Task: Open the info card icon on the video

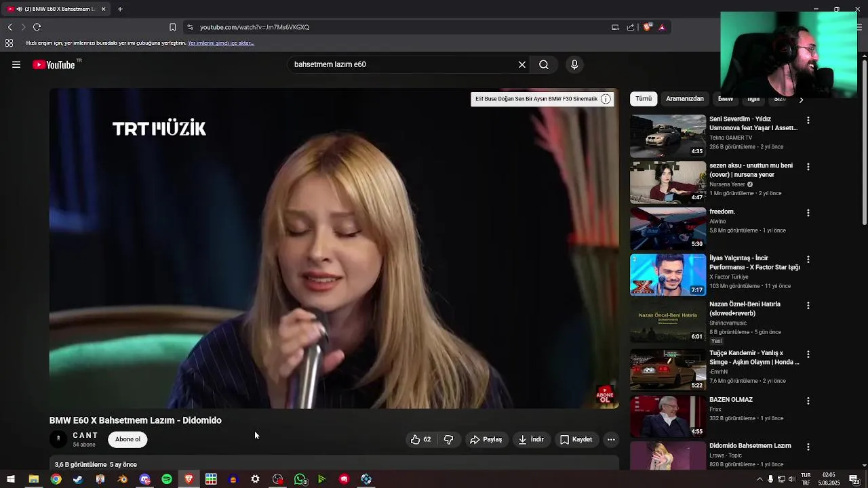Action: tap(606, 99)
